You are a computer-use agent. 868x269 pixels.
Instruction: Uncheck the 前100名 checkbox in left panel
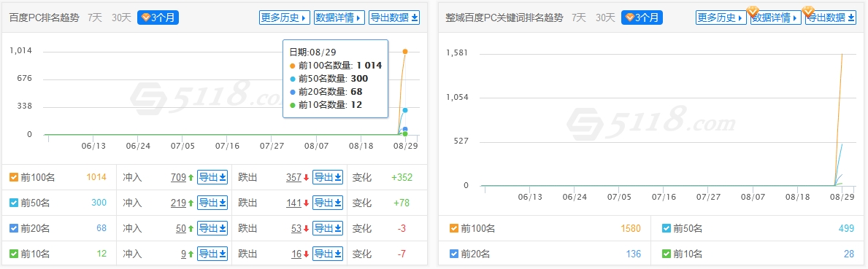click(14, 178)
